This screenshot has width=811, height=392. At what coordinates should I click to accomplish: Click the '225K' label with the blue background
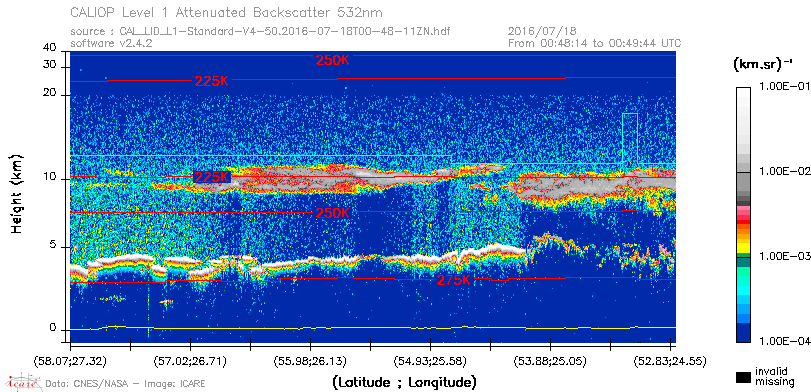[212, 177]
